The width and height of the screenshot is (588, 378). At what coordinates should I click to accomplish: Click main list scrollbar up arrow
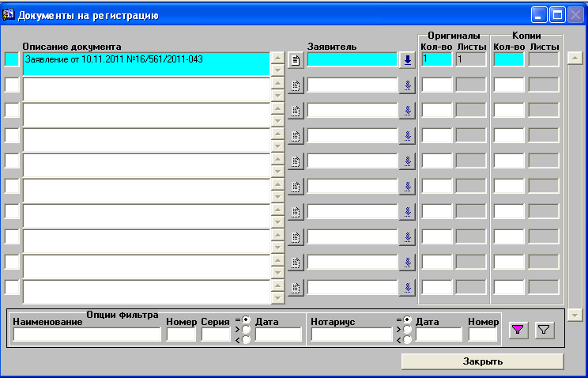click(x=575, y=59)
